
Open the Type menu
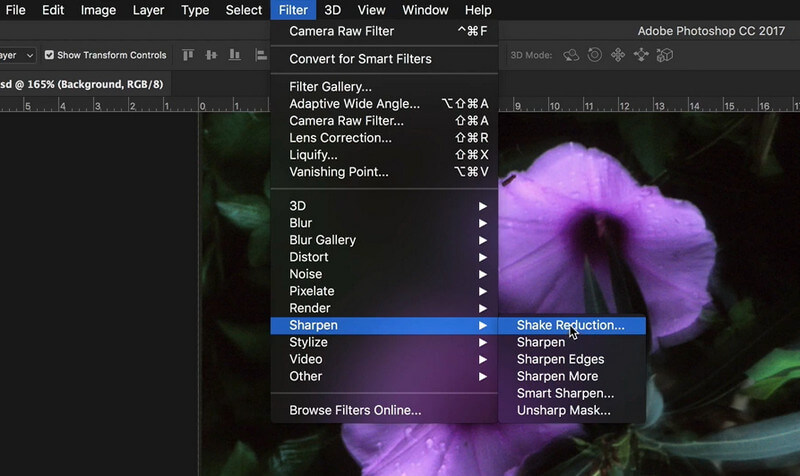pos(195,10)
